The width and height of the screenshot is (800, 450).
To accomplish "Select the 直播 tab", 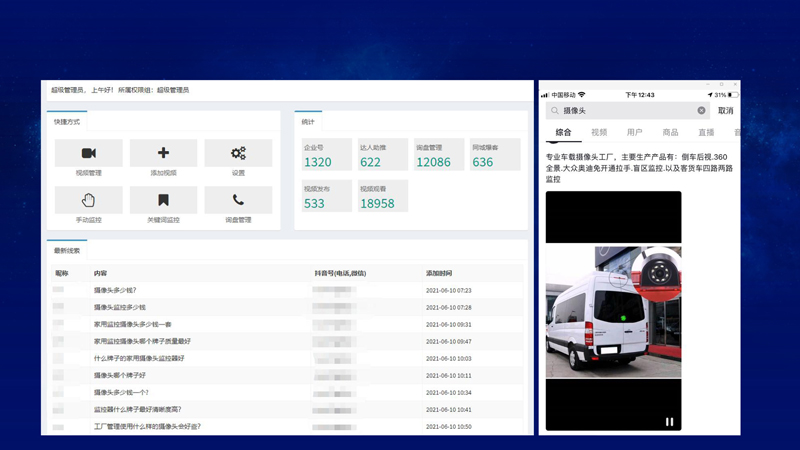I will (706, 132).
